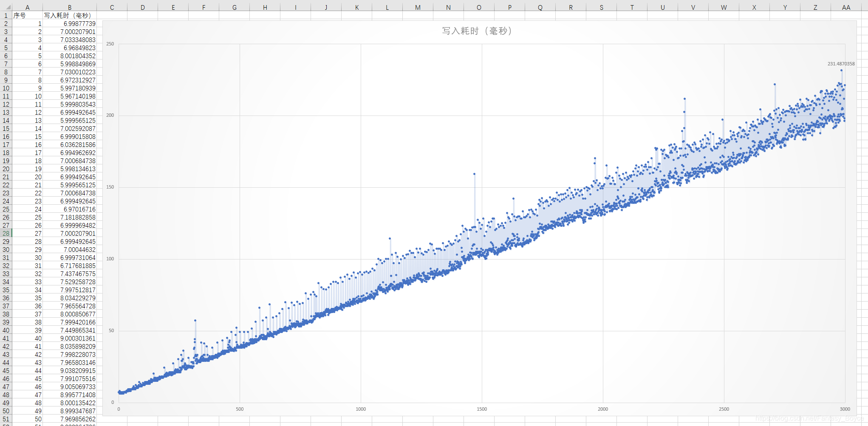Viewport: 868px width, 426px height.
Task: Select row 50 header
Action: pyautogui.click(x=6, y=411)
